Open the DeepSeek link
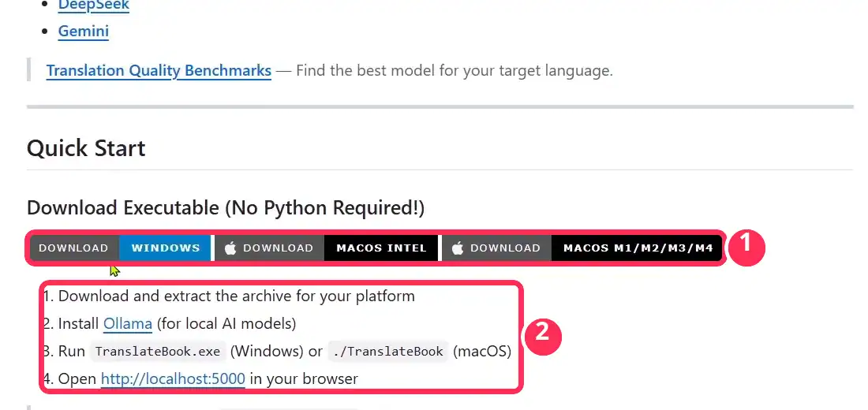Viewport: 868px width, 410px height. point(94,6)
